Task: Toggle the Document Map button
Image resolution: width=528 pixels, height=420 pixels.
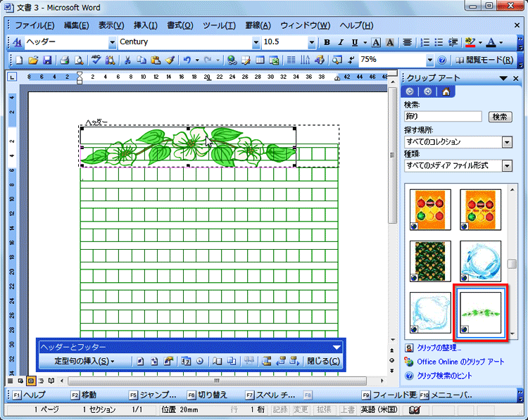Action: 337,61
